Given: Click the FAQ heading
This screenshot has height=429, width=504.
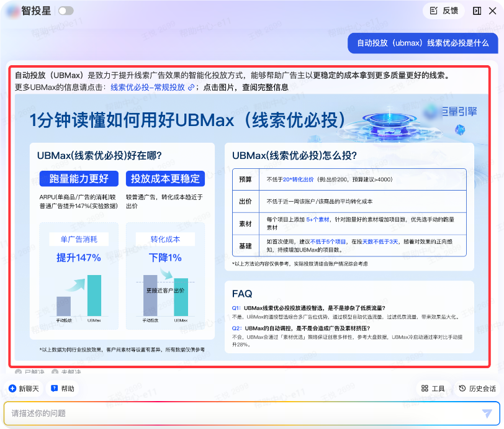Looking at the screenshot, I should pos(242,294).
